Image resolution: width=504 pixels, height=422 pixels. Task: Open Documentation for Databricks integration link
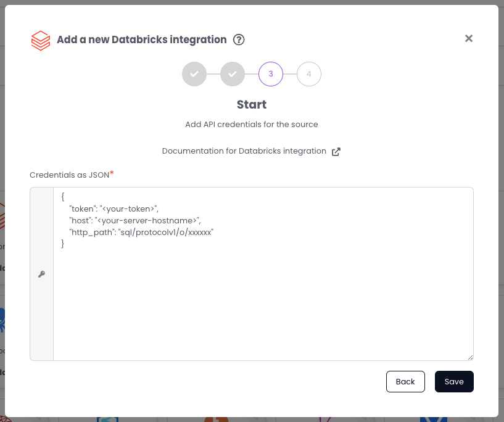[244, 151]
